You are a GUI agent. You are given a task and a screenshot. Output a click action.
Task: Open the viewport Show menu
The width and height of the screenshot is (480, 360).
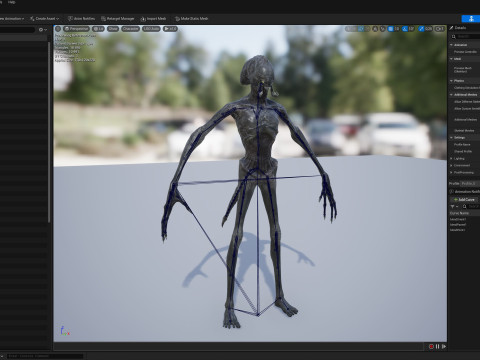pos(113,29)
